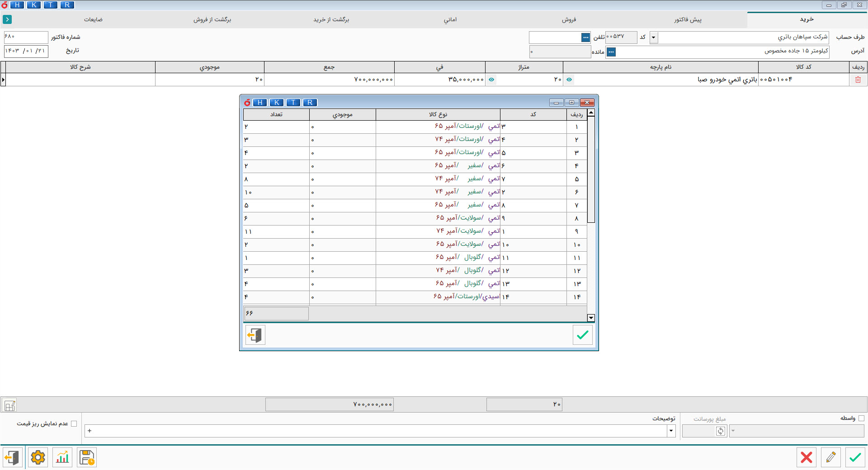The width and height of the screenshot is (868, 470).
Task: Click the green arrow icon beside the ضایعات tab
Action: point(7,19)
